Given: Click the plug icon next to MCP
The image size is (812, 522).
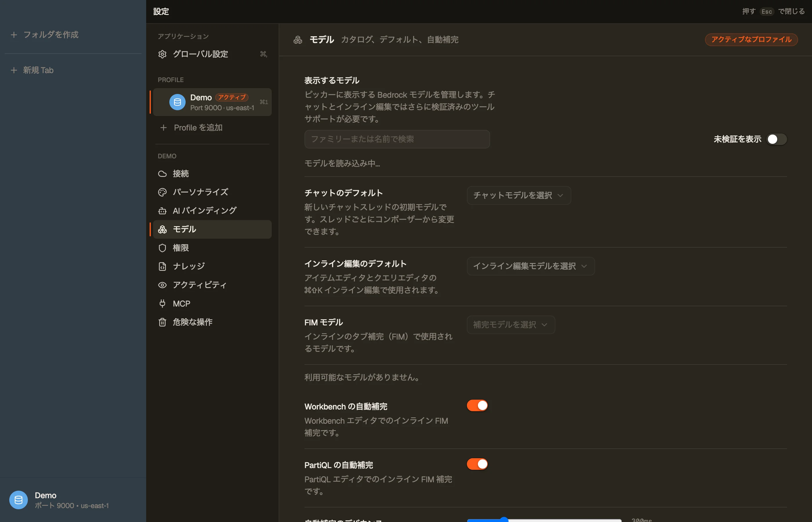Looking at the screenshot, I should pos(162,304).
